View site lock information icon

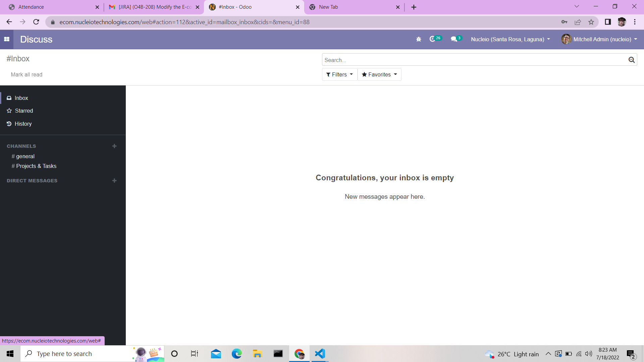pyautogui.click(x=53, y=22)
